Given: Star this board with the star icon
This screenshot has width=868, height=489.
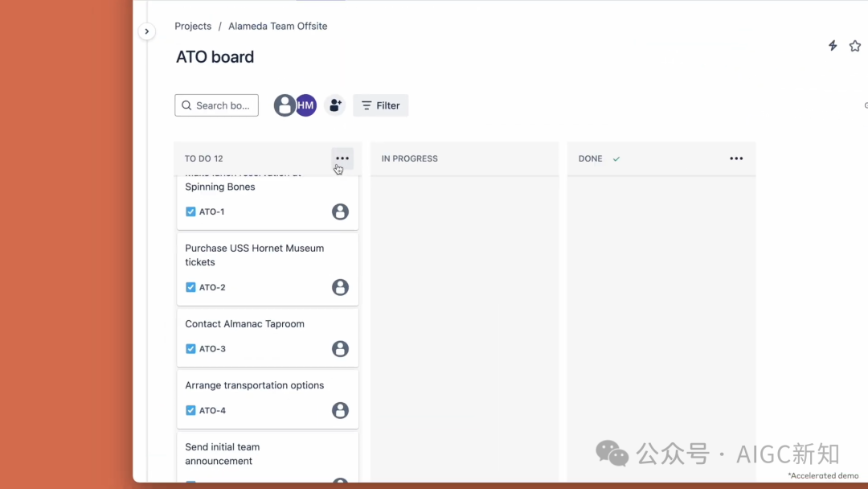Looking at the screenshot, I should coord(854,46).
